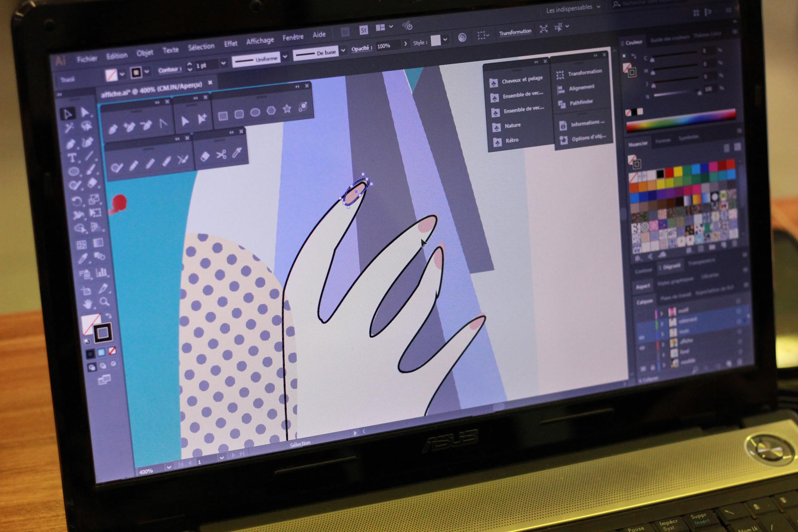
Task: Open the Effet menu
Action: click(x=231, y=44)
